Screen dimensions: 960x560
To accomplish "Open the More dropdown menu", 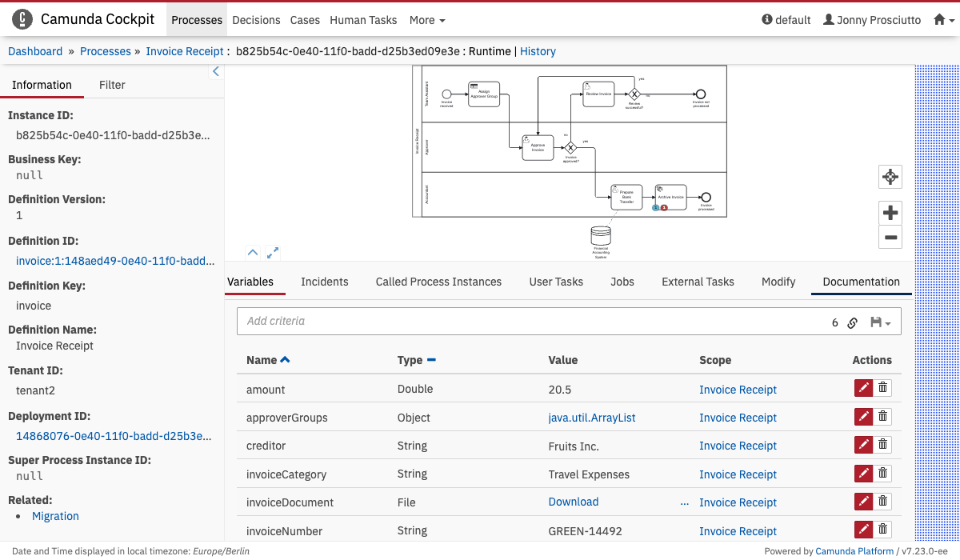I will click(x=427, y=20).
